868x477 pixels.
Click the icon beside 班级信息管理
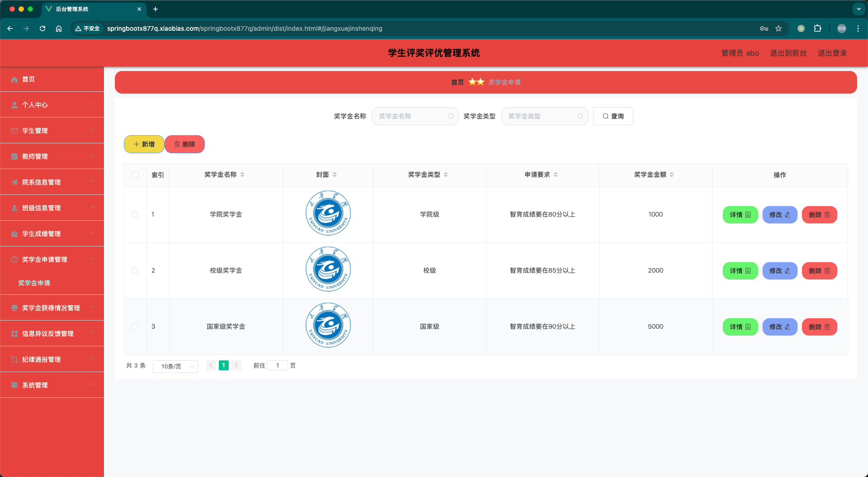(x=14, y=208)
